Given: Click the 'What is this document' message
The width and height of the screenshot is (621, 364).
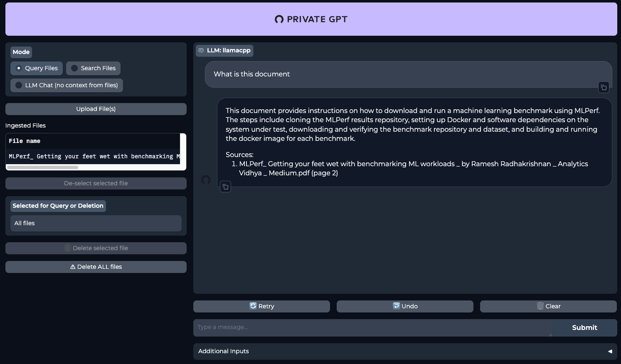Looking at the screenshot, I should click(x=251, y=74).
